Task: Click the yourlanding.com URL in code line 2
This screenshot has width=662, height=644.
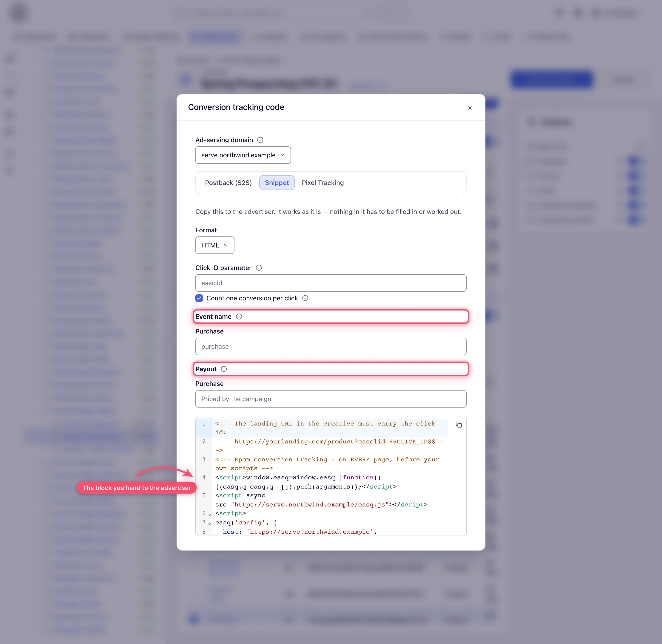Action: (x=335, y=441)
